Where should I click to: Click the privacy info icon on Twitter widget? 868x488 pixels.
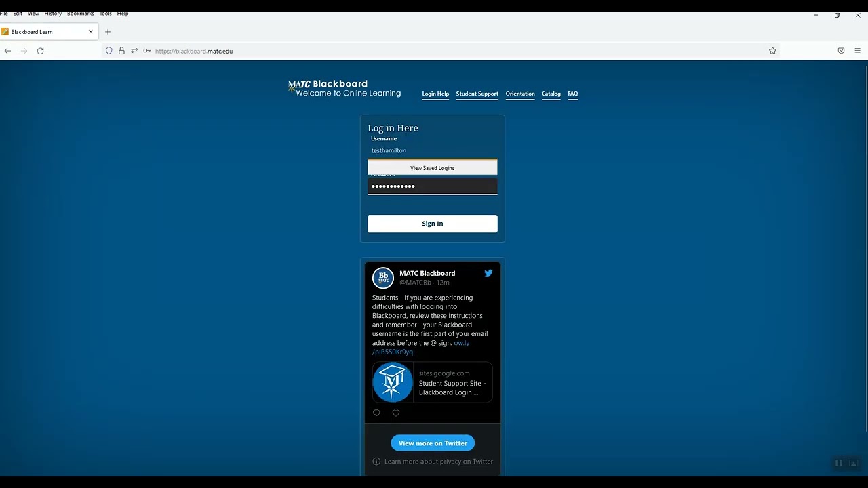tap(376, 462)
